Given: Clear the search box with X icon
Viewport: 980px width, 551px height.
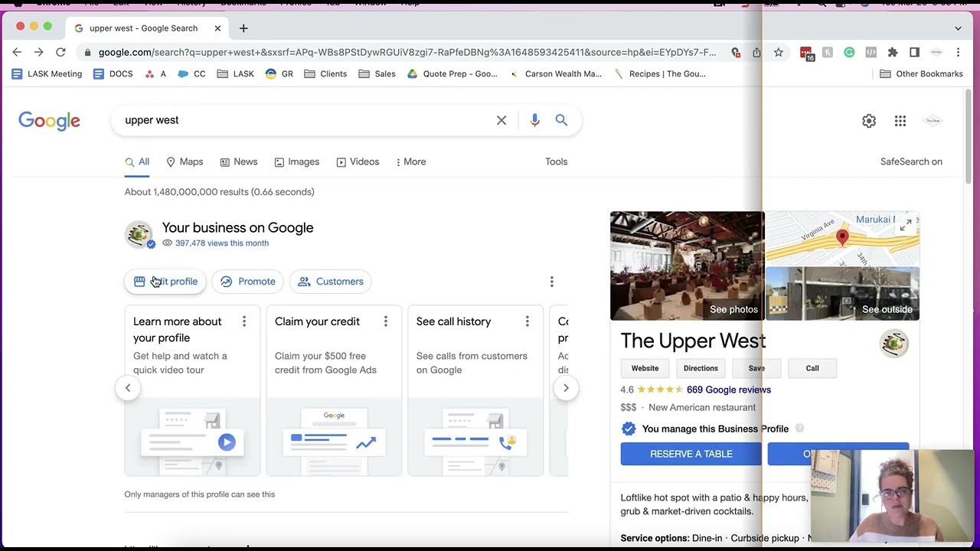Looking at the screenshot, I should pos(501,120).
